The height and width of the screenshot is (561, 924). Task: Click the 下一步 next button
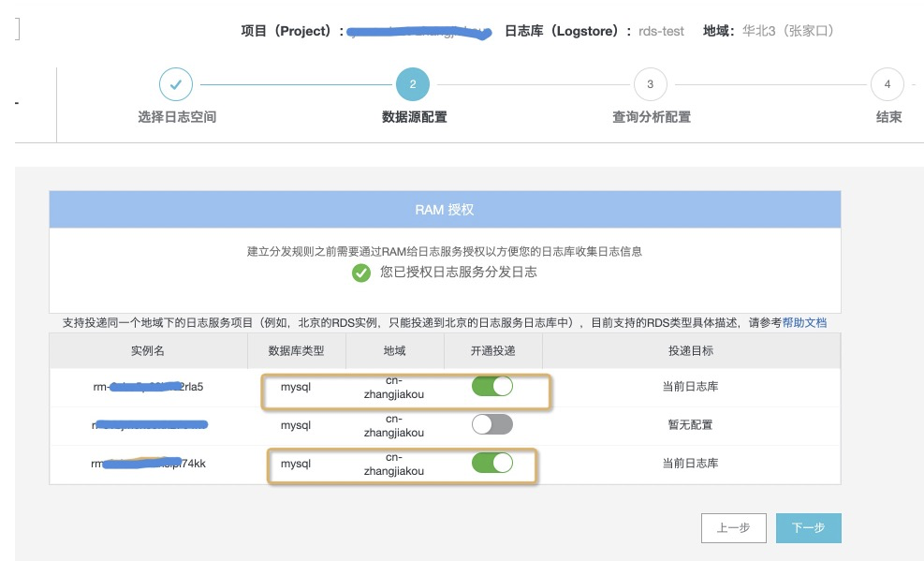tap(809, 528)
